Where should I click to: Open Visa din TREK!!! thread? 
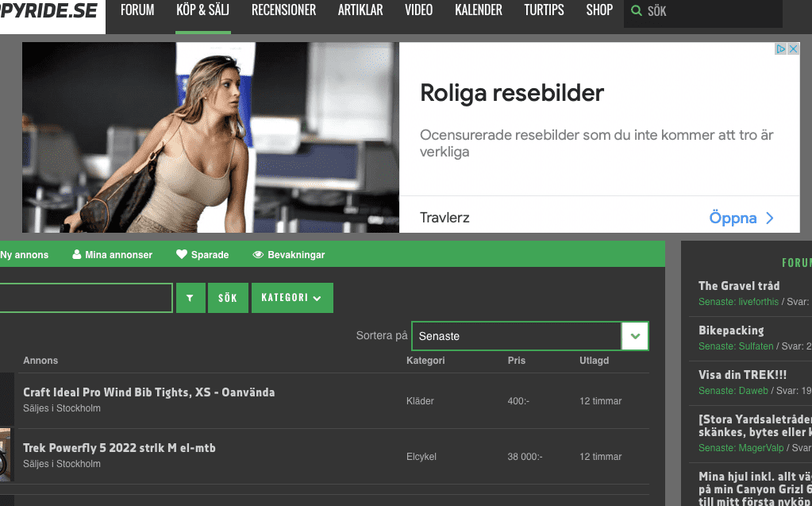[x=743, y=375]
